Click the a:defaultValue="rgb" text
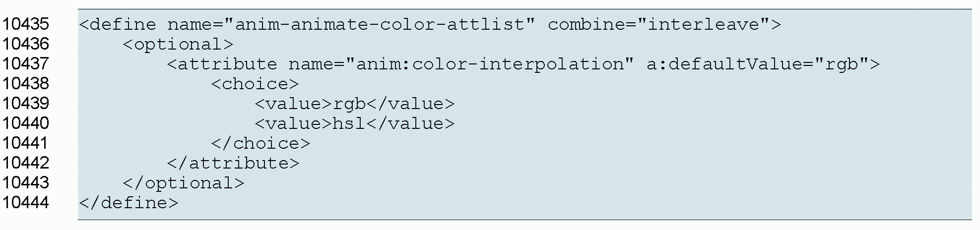Image resolution: width=980 pixels, height=230 pixels. pyautogui.click(x=757, y=64)
